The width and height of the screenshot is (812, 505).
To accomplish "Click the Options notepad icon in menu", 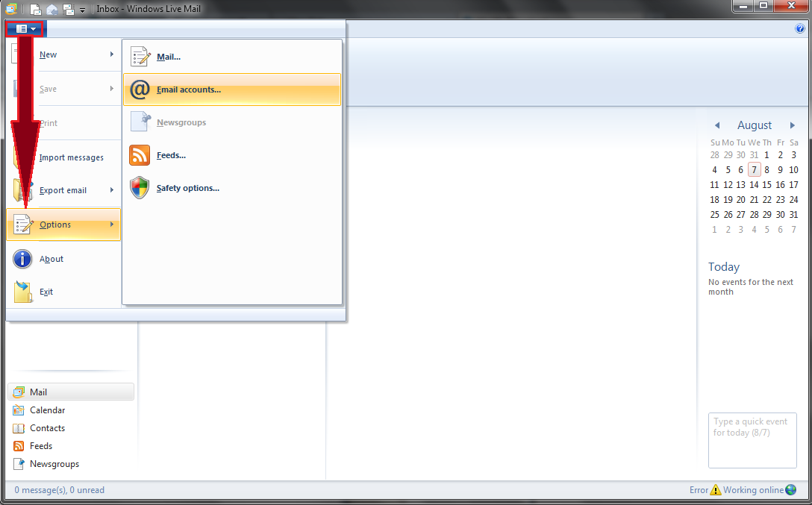I will (x=23, y=225).
